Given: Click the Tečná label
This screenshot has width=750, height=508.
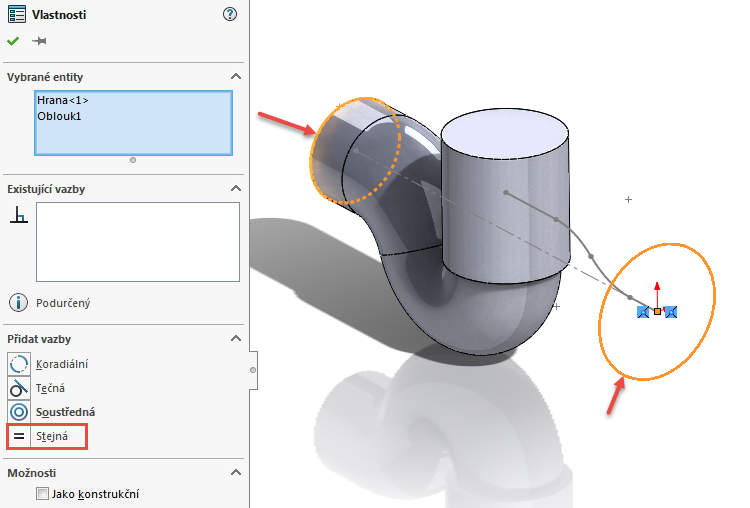Looking at the screenshot, I should (x=50, y=388).
